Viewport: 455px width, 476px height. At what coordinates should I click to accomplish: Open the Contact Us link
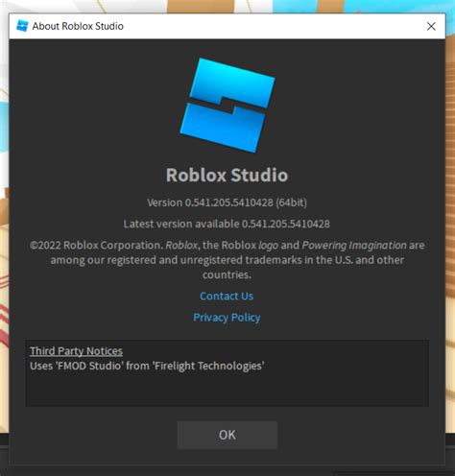coord(227,297)
